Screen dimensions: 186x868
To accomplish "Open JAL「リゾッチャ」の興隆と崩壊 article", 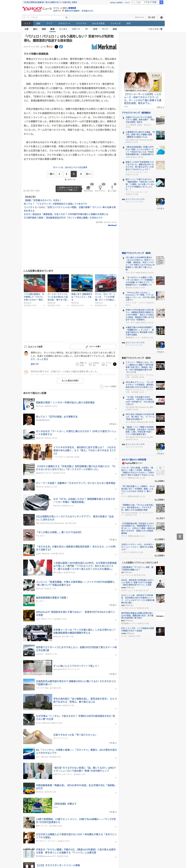I will pos(76,751).
